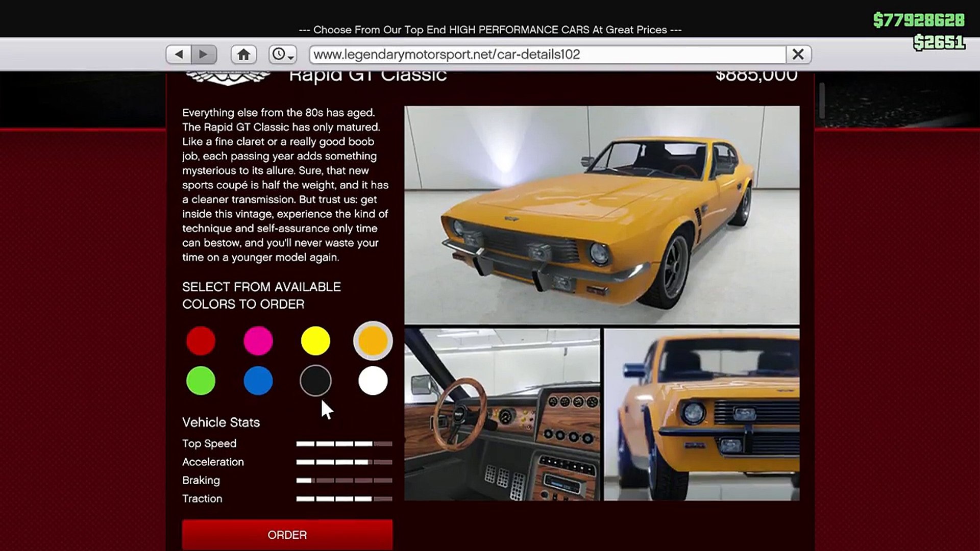
Task: Open the wooden interior steering wheel image
Action: coord(502,414)
